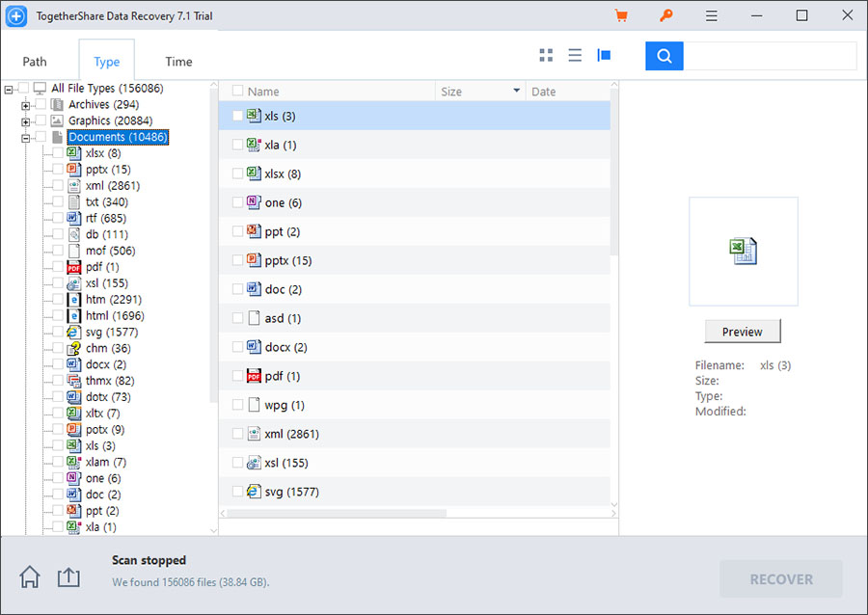868x615 pixels.
Task: Select the wpg (1) row in list
Action: tap(414, 405)
